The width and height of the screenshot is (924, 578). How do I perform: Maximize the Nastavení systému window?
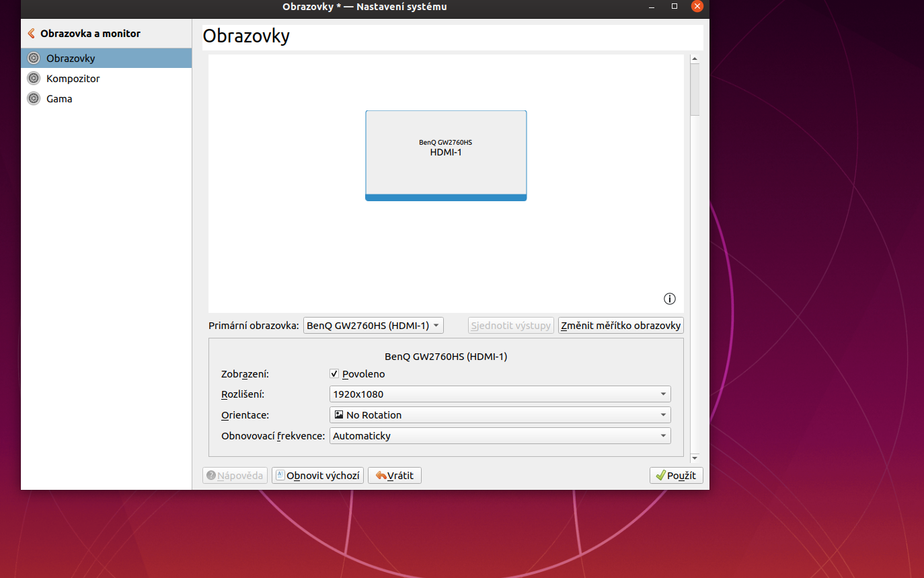click(675, 6)
